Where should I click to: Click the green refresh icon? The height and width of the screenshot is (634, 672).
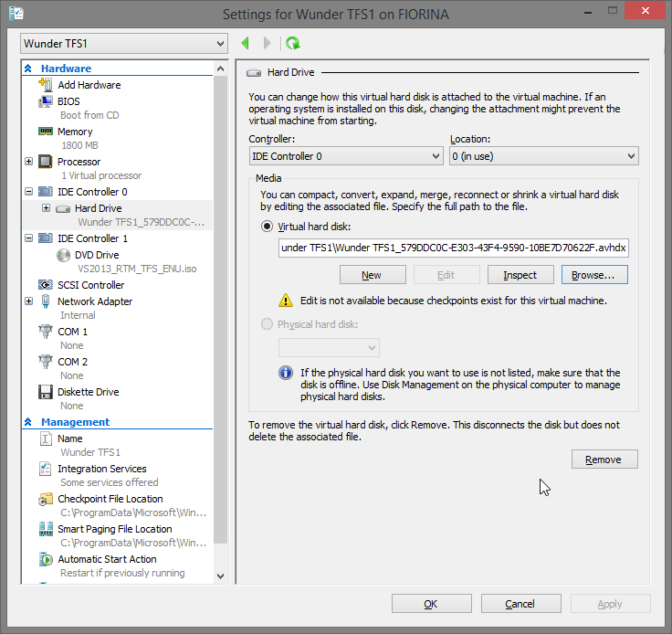click(293, 43)
